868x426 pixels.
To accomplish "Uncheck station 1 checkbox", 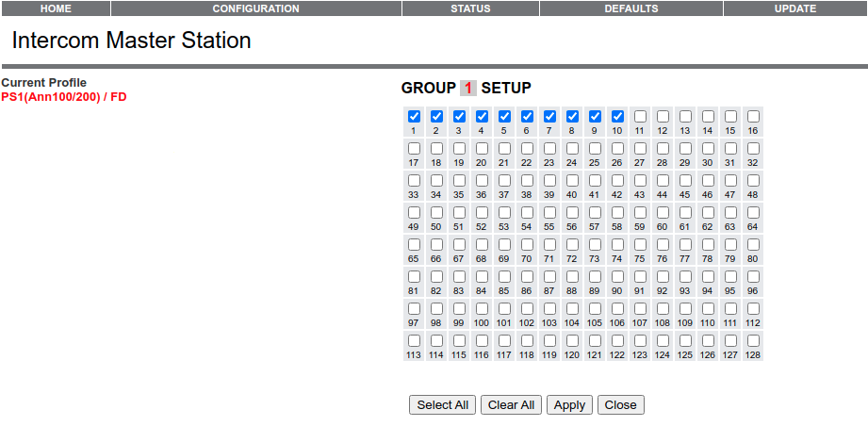I will tap(414, 117).
